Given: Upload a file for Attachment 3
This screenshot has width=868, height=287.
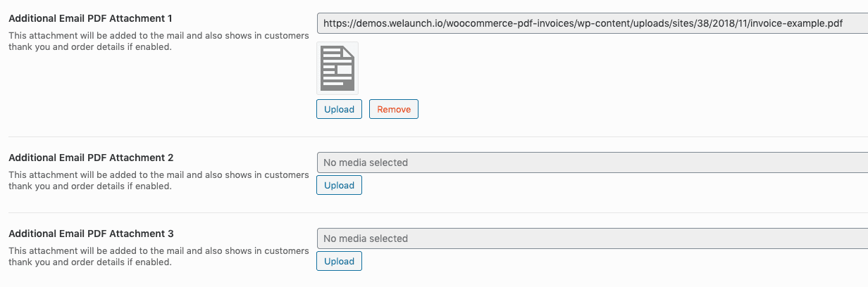Looking at the screenshot, I should click(x=339, y=261).
